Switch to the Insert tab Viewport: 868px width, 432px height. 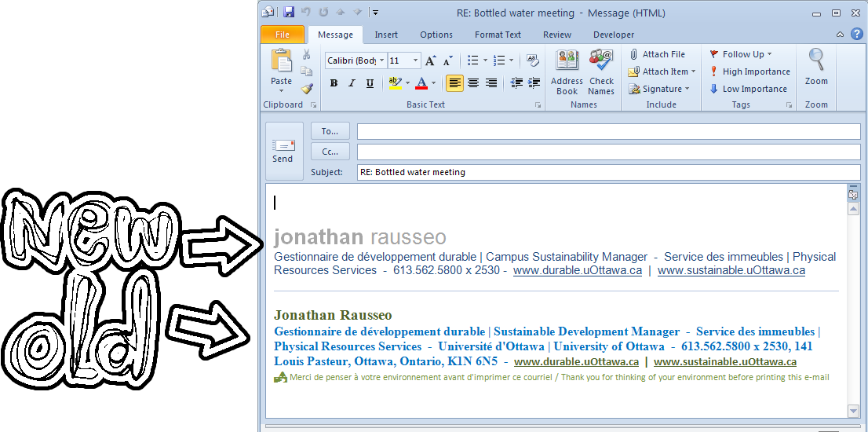pyautogui.click(x=386, y=35)
